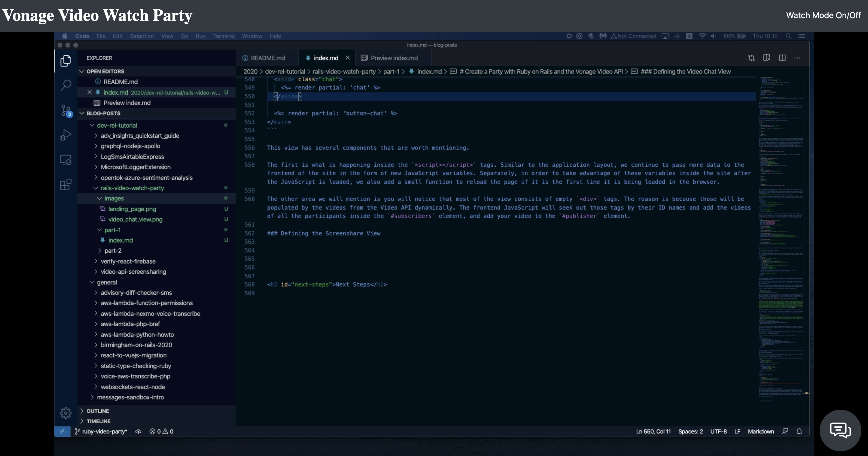
Task: Click the Wi-Fi icon in menu bar
Action: 702,36
